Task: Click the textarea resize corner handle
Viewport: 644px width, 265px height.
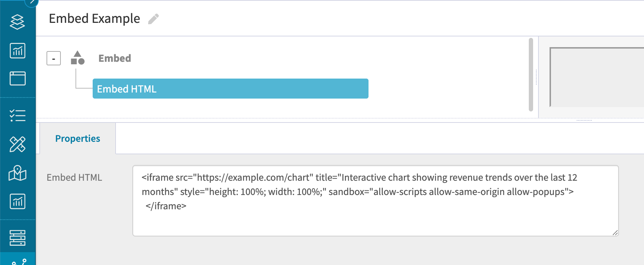Action: coord(615,233)
